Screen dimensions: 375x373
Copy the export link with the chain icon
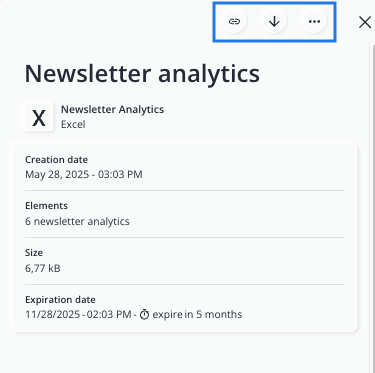pos(234,22)
